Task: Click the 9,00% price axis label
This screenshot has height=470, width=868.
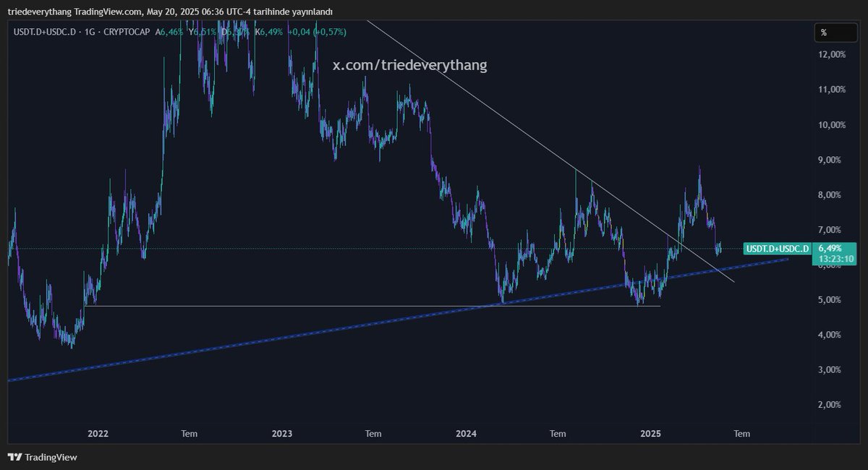Action: coord(831,160)
